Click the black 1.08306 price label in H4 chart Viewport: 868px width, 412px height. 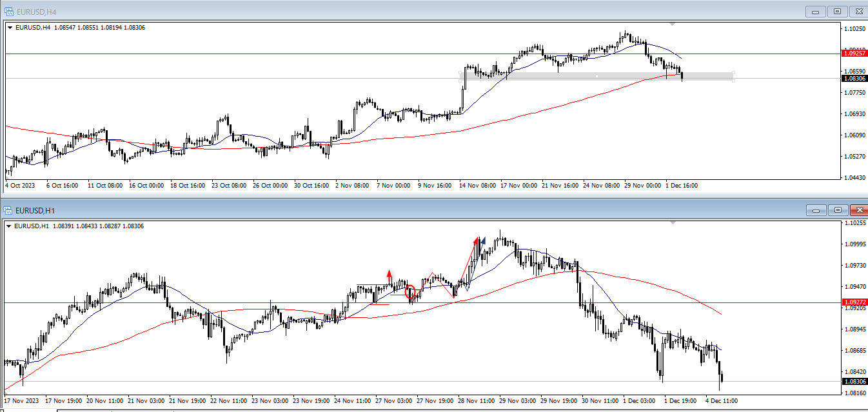(854, 79)
